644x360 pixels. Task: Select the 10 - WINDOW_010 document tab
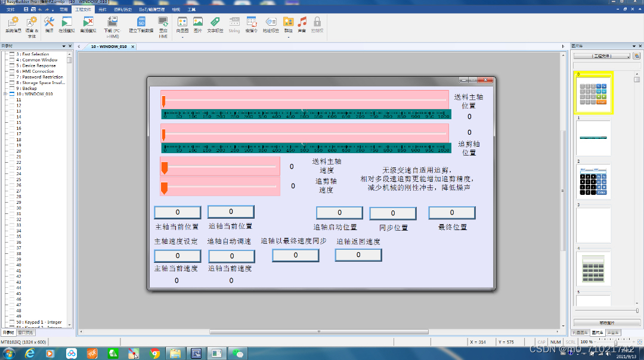click(109, 46)
